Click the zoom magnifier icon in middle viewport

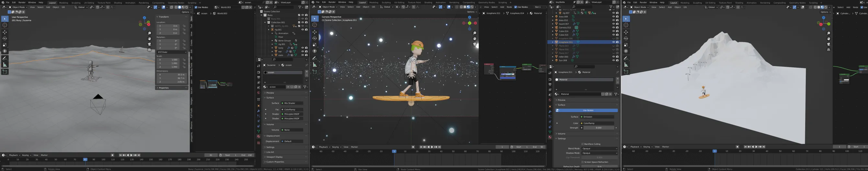tap(475, 33)
